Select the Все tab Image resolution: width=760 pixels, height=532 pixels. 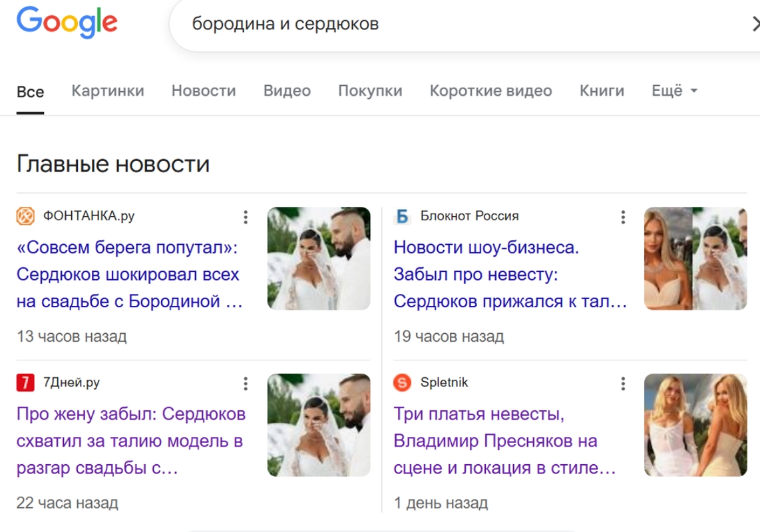coord(30,92)
